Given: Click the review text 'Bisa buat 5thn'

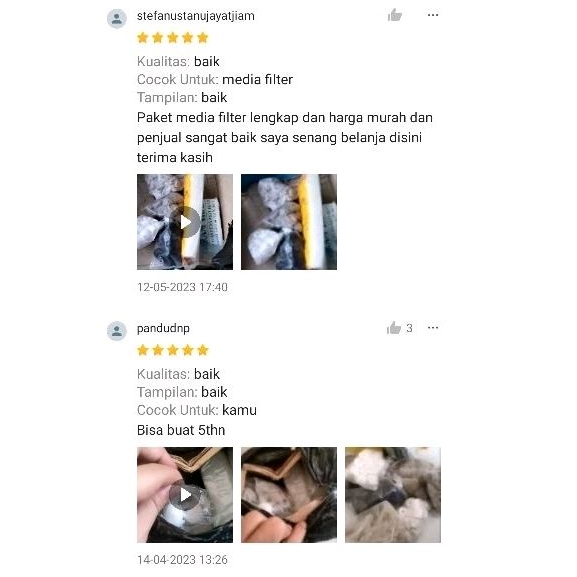Looking at the screenshot, I should (x=181, y=430).
